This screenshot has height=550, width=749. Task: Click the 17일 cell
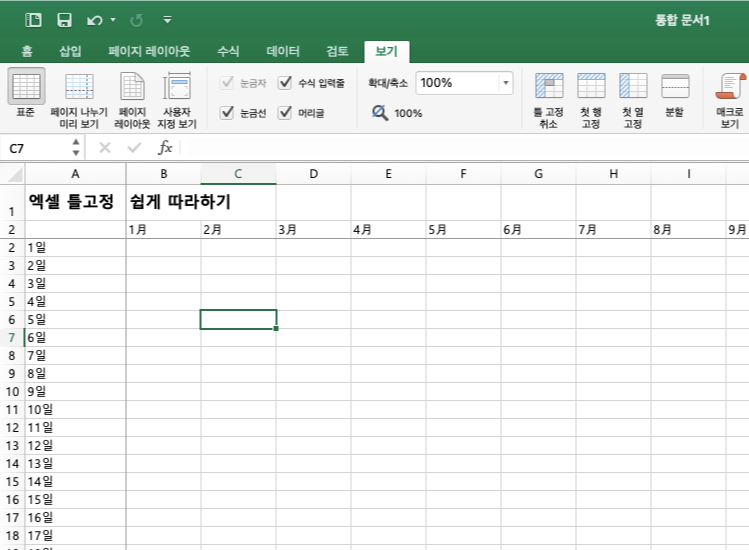pyautogui.click(x=75, y=536)
